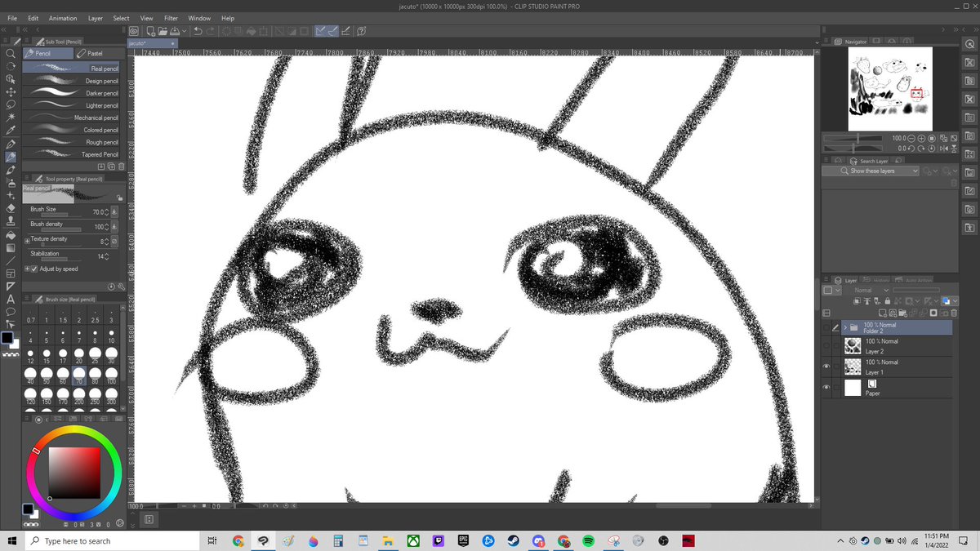Choose the Tapered Pencil sub tool

point(72,154)
